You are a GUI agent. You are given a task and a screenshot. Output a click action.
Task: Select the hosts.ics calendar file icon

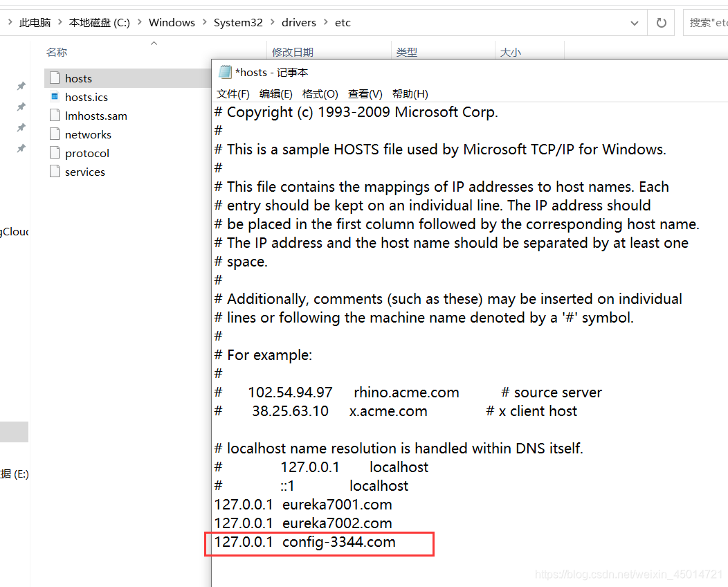(x=55, y=97)
